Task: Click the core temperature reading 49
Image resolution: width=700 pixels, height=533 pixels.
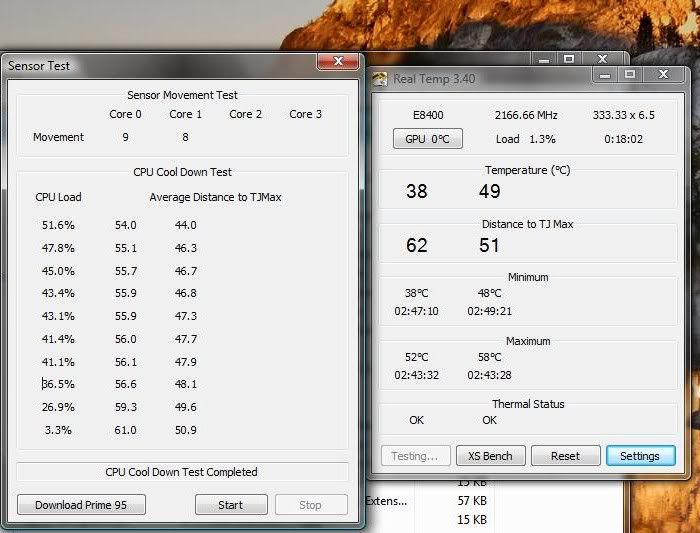Action: click(x=490, y=191)
